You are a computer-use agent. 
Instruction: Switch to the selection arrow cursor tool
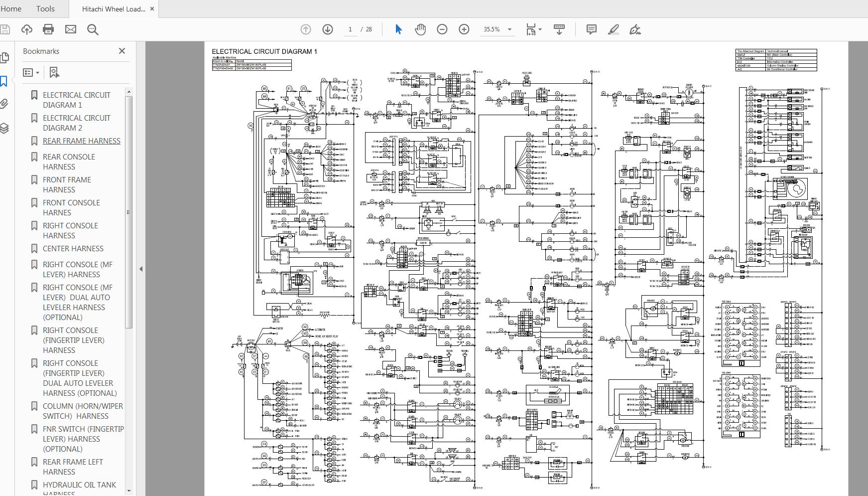398,29
